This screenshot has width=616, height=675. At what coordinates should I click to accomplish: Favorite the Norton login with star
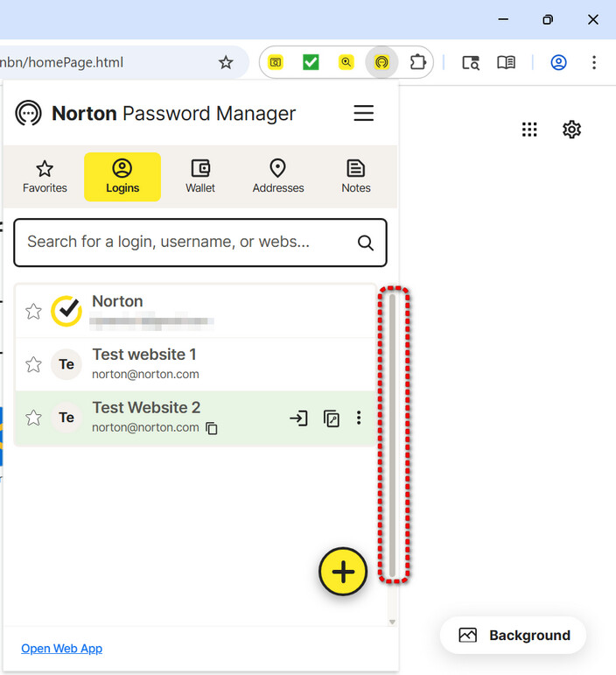[x=33, y=312]
